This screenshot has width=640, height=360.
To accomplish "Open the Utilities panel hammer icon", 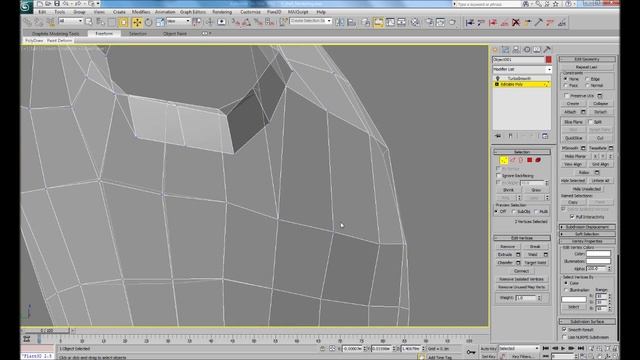I will point(547,50).
